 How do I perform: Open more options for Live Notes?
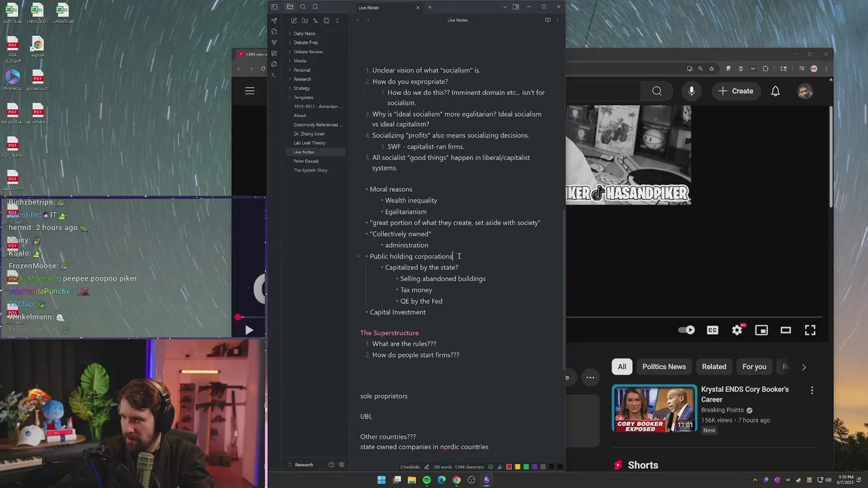tap(557, 20)
